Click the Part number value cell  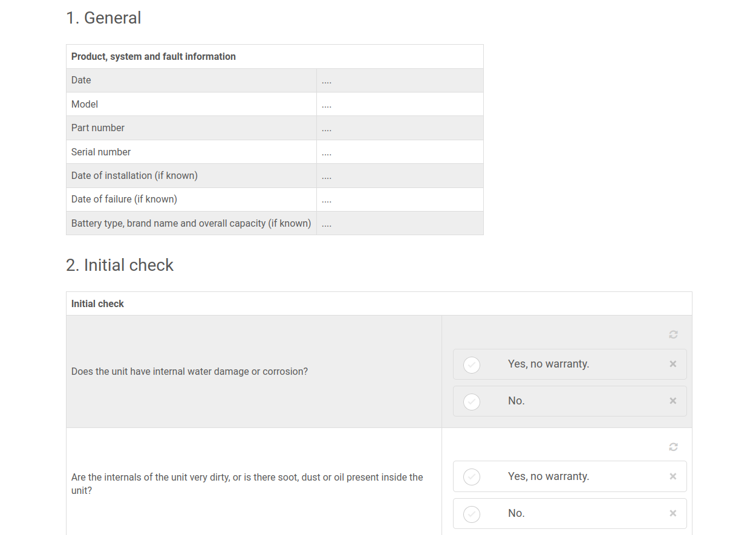tap(399, 128)
